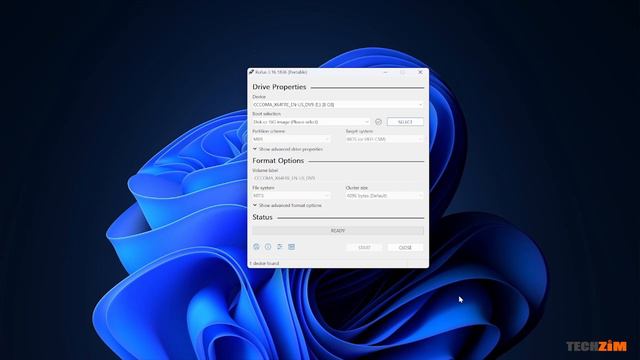Viewport: 640px width, 360px height.
Task: Minimize the Rufus window
Action: 386,72
